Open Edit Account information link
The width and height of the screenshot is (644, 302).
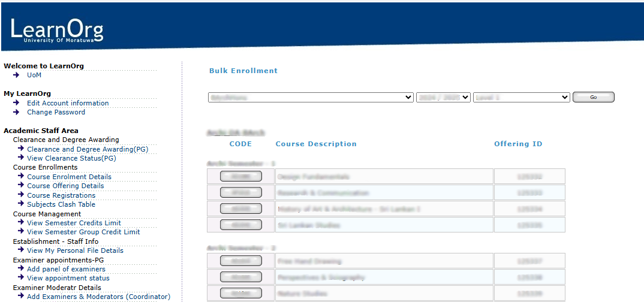click(68, 103)
